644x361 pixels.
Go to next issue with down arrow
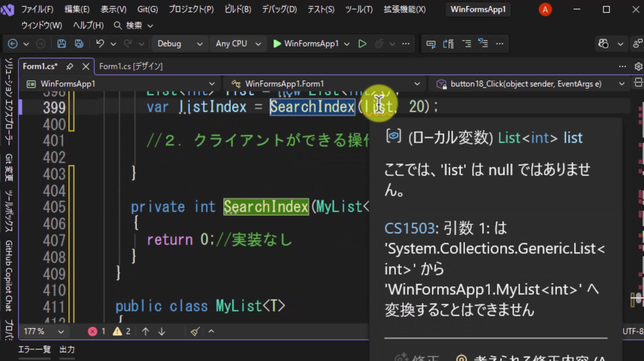click(x=162, y=331)
